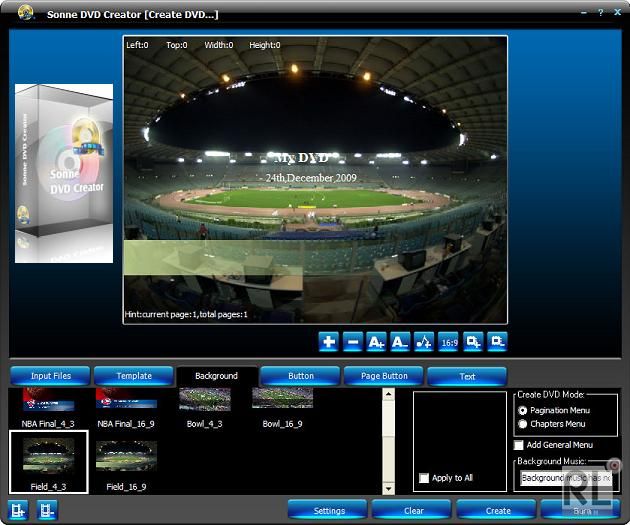Click the remove text A- icon
This screenshot has height=525, width=630.
(400, 342)
